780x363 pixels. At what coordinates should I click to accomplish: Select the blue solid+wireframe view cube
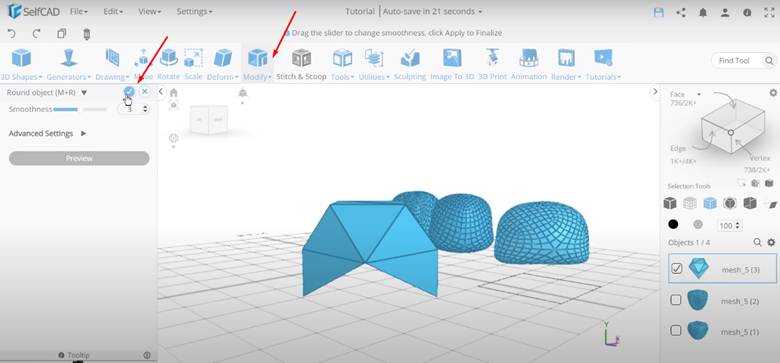(710, 203)
